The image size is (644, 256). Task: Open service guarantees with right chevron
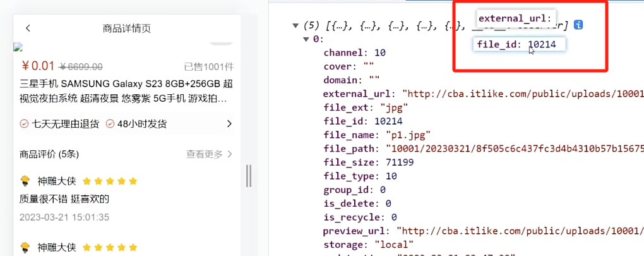229,124
